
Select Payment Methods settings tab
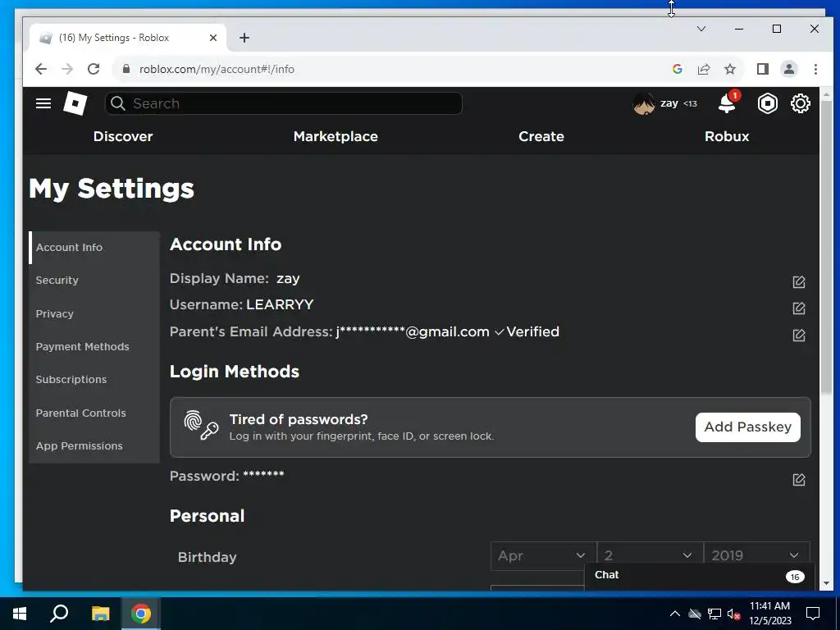pos(94,347)
